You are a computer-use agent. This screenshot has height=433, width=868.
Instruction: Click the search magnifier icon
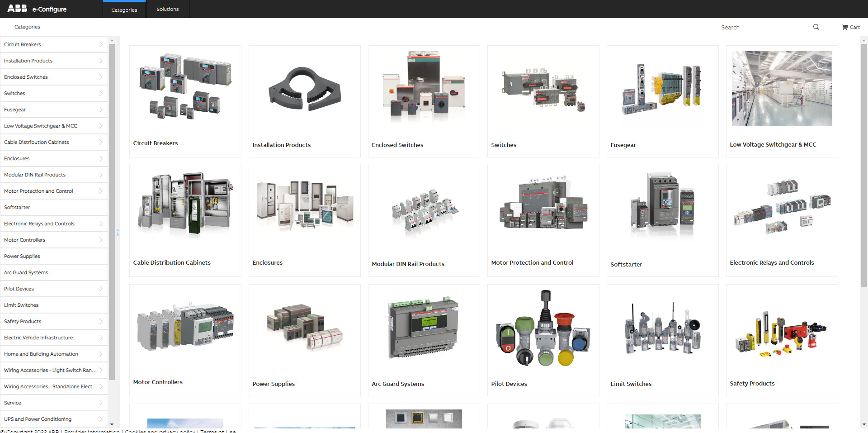(816, 27)
